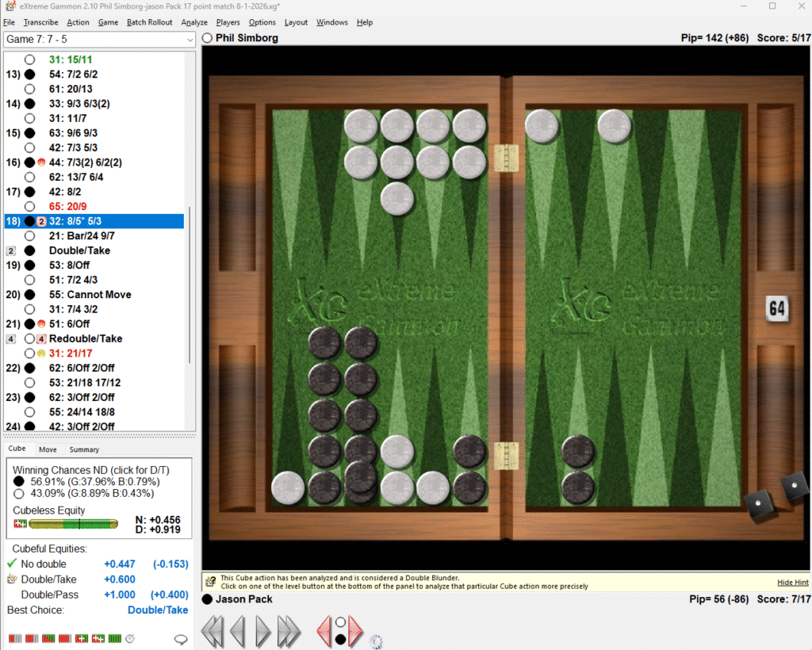Click the rollout clock icon after level buttons
Image resolution: width=812 pixels, height=650 pixels.
[131, 639]
